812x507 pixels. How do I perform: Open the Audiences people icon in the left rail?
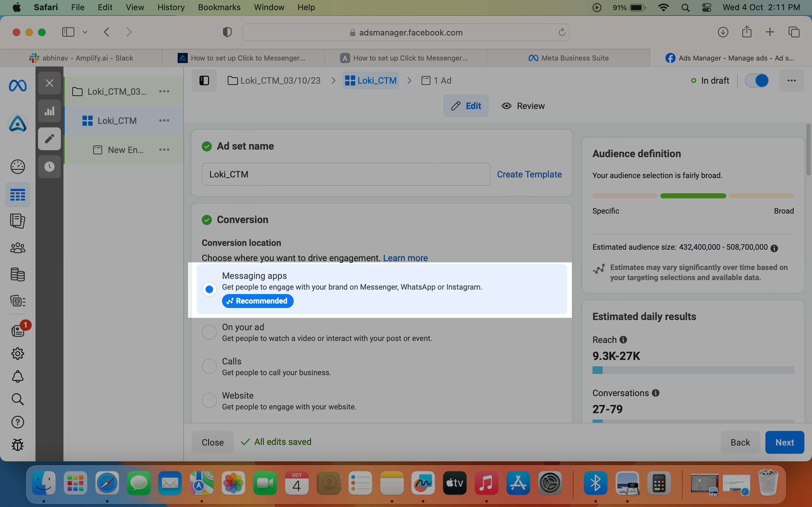point(17,248)
